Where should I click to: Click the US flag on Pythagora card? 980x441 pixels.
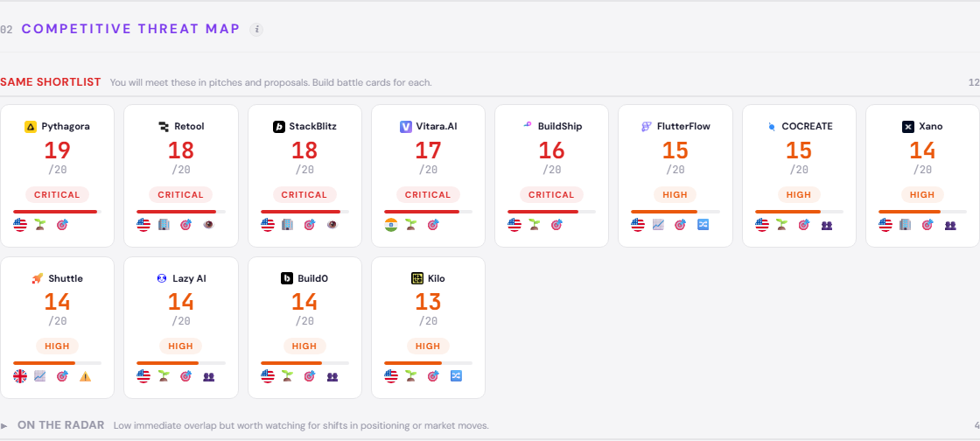[x=20, y=225]
